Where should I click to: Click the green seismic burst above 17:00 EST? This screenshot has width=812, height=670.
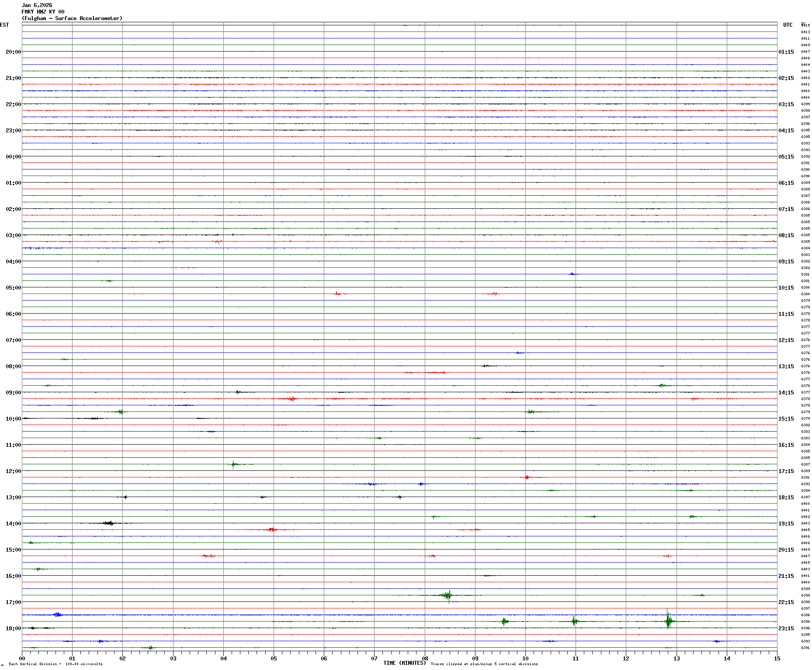(447, 595)
